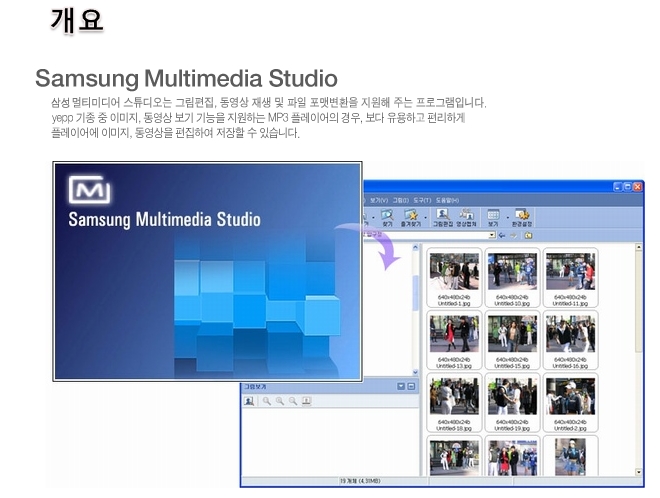660x498 pixels.
Task: Minimize the Multimedia Studio browser window
Action: pyautogui.click(x=617, y=186)
